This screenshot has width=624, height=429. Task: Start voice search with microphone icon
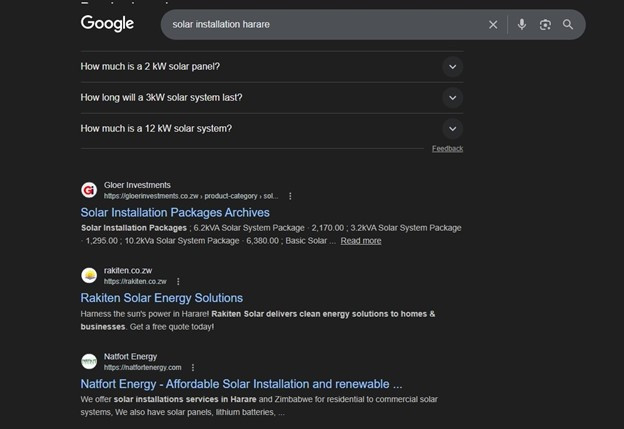coord(521,24)
